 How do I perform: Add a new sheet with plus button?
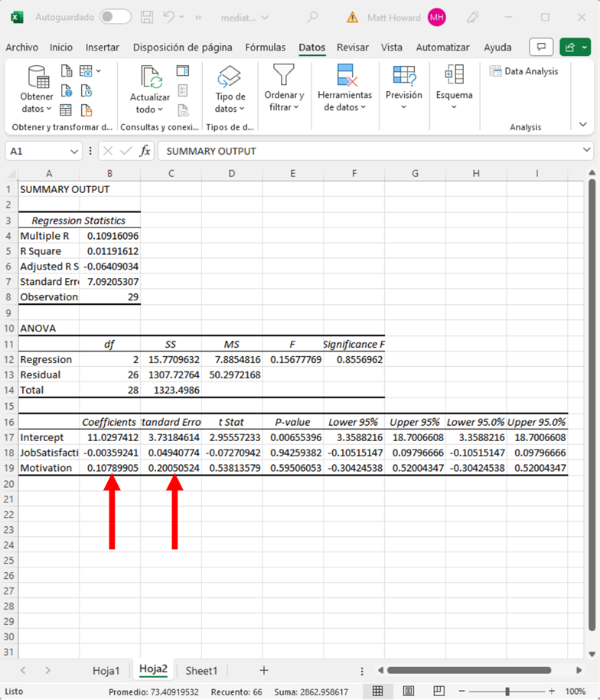pos(263,670)
